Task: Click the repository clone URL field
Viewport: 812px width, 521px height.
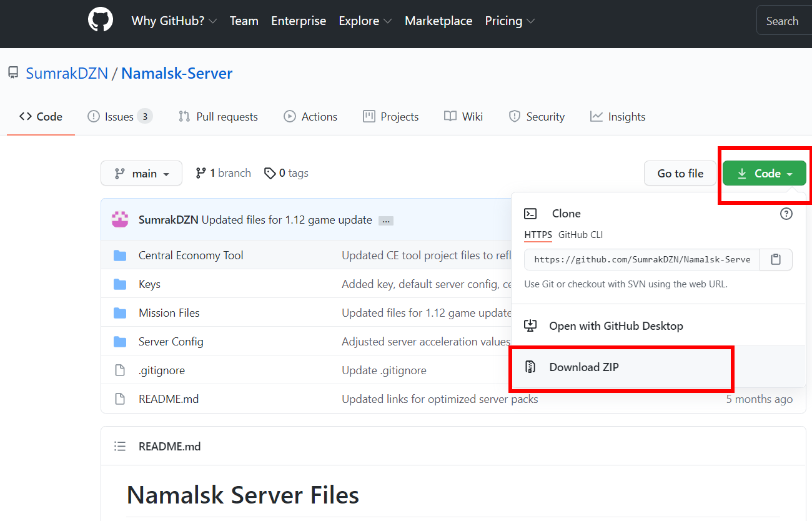Action: pos(642,259)
